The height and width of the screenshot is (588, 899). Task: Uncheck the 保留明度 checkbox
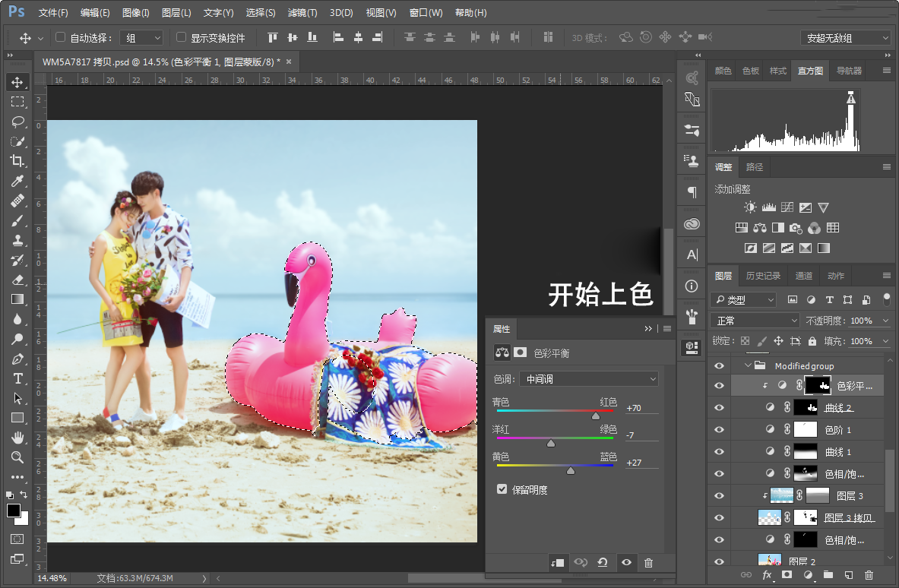point(502,489)
